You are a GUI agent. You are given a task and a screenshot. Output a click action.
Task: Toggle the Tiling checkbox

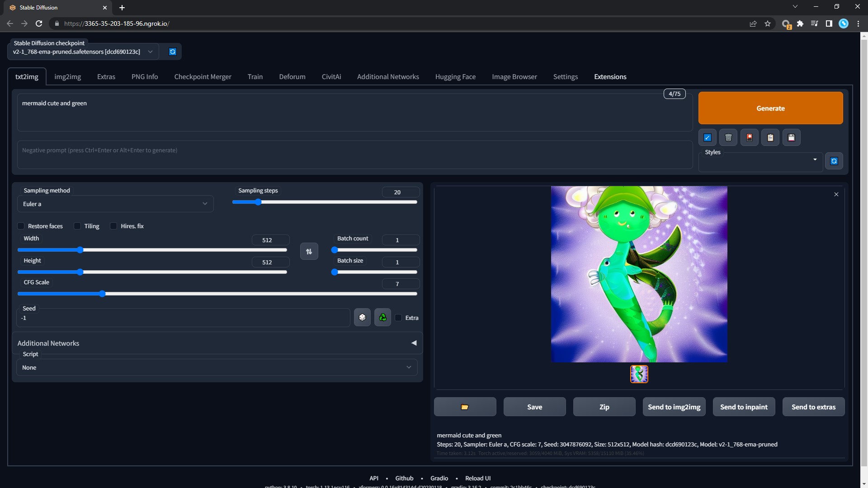tap(77, 226)
